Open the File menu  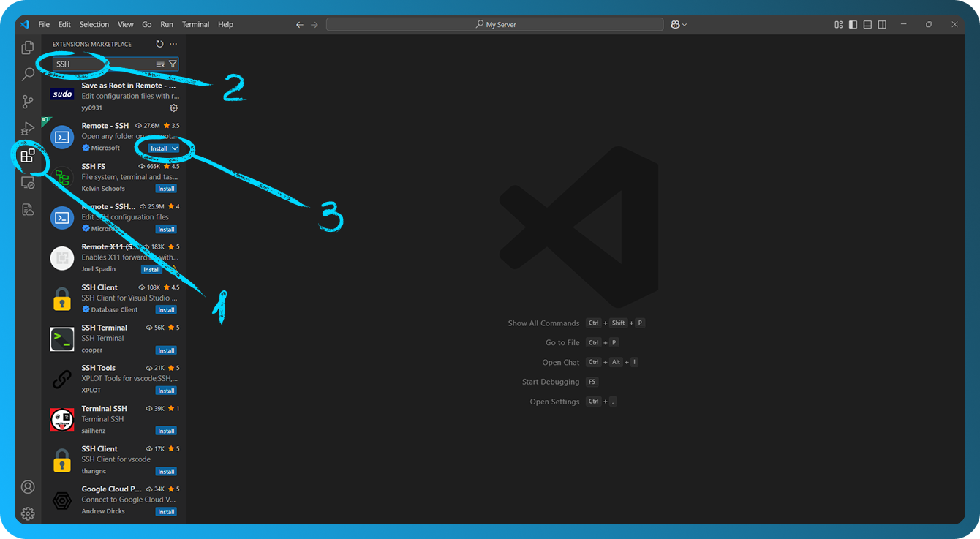[x=44, y=24]
